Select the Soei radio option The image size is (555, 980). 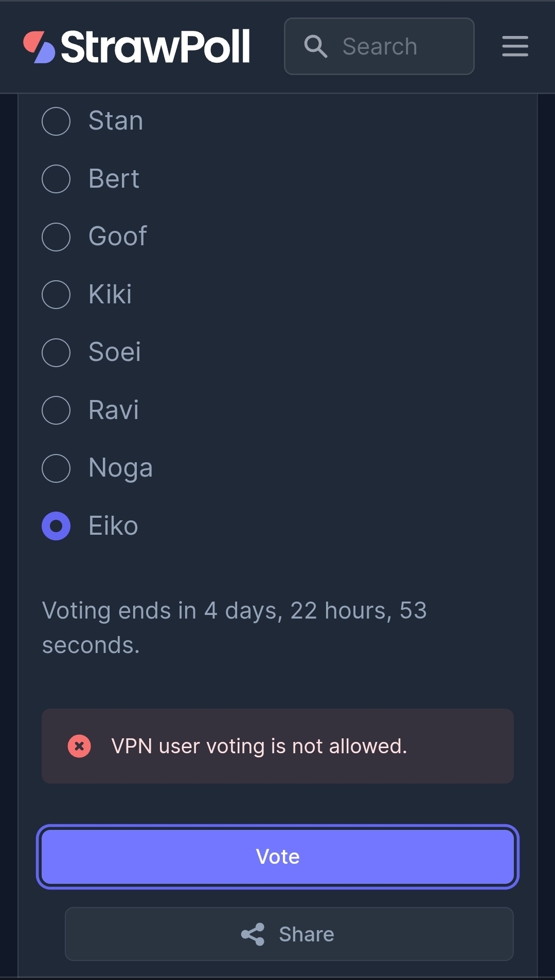56,353
